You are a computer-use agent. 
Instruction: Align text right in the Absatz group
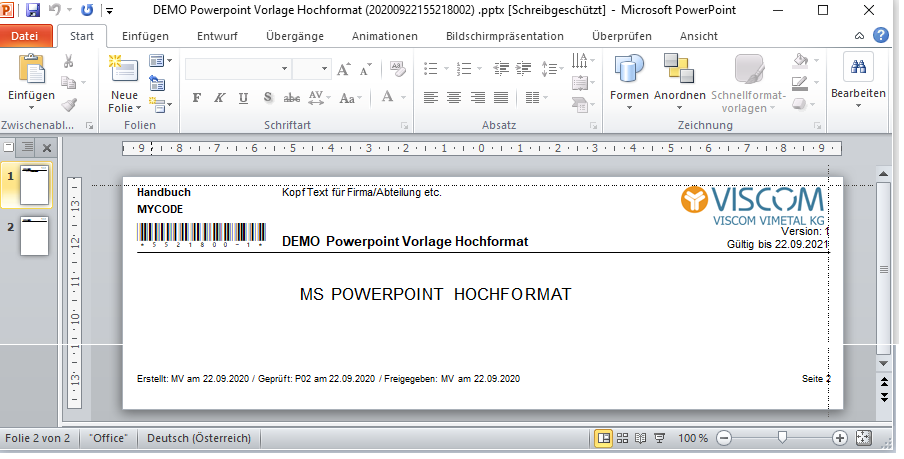(477, 97)
